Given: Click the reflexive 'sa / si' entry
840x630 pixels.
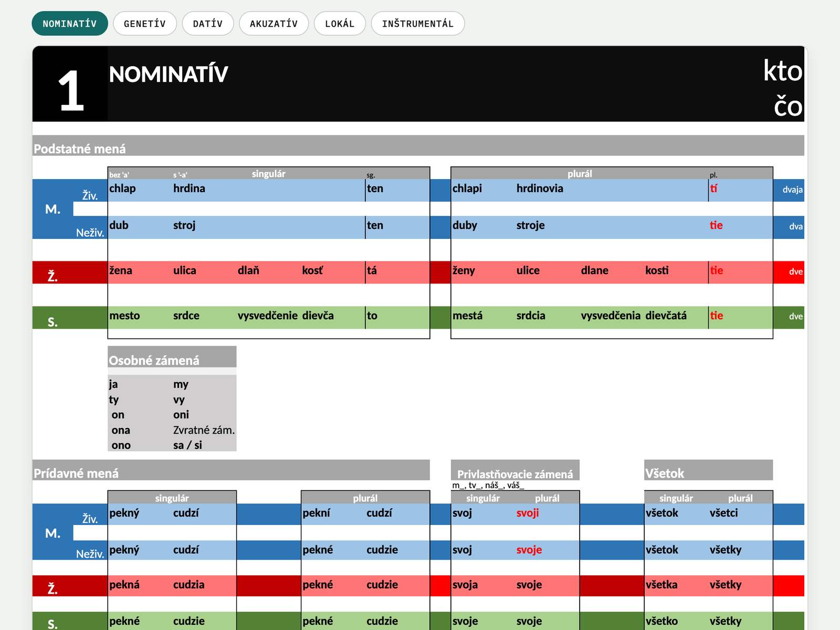Looking at the screenshot, I should (187, 445).
